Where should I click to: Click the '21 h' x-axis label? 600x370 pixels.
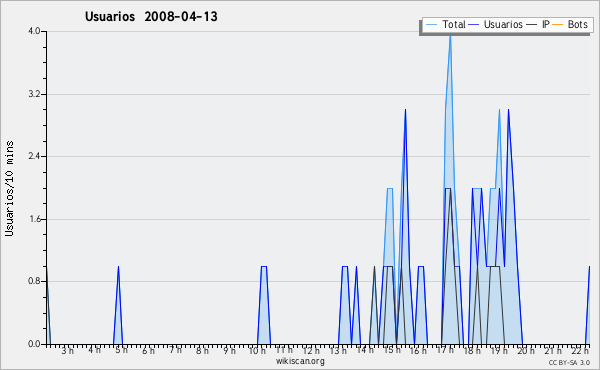[554, 350]
